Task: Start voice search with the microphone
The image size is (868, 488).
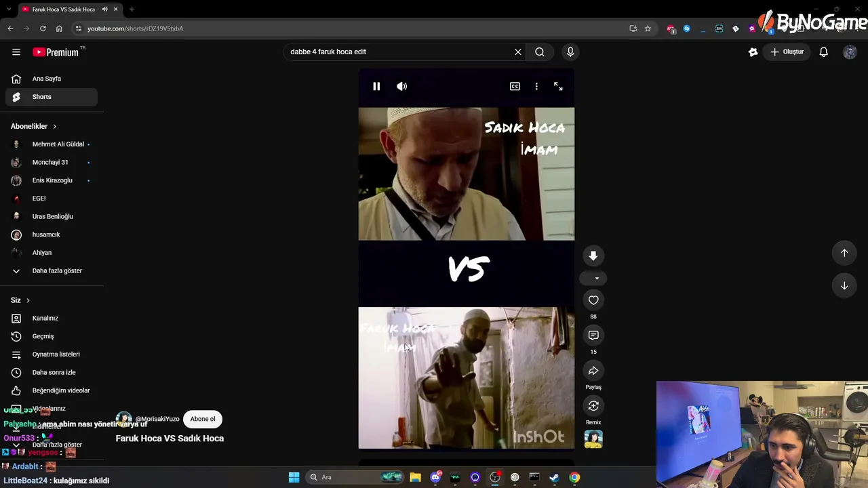Action: (570, 52)
